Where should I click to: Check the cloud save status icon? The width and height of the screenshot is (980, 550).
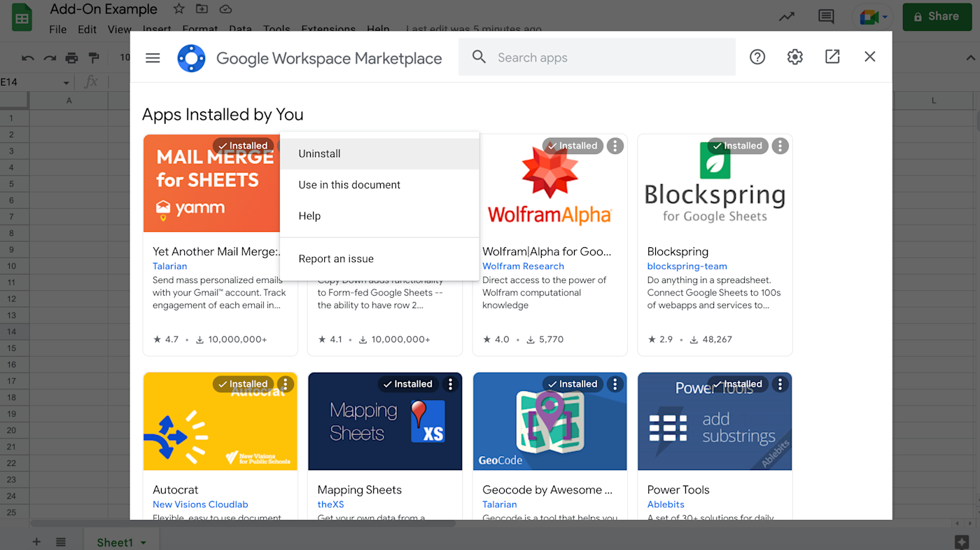[225, 9]
